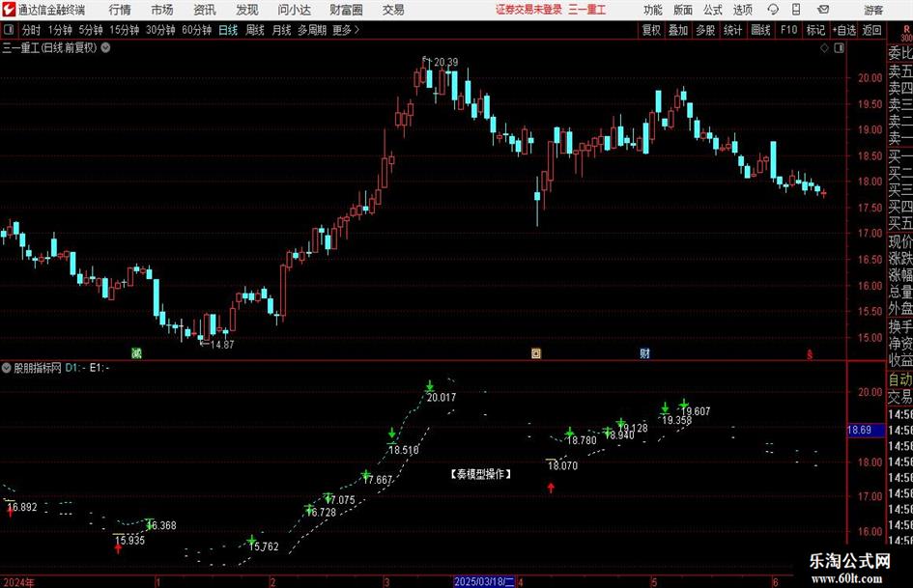
Task: Click the red 证券交易未登录 login link
Action: point(529,10)
